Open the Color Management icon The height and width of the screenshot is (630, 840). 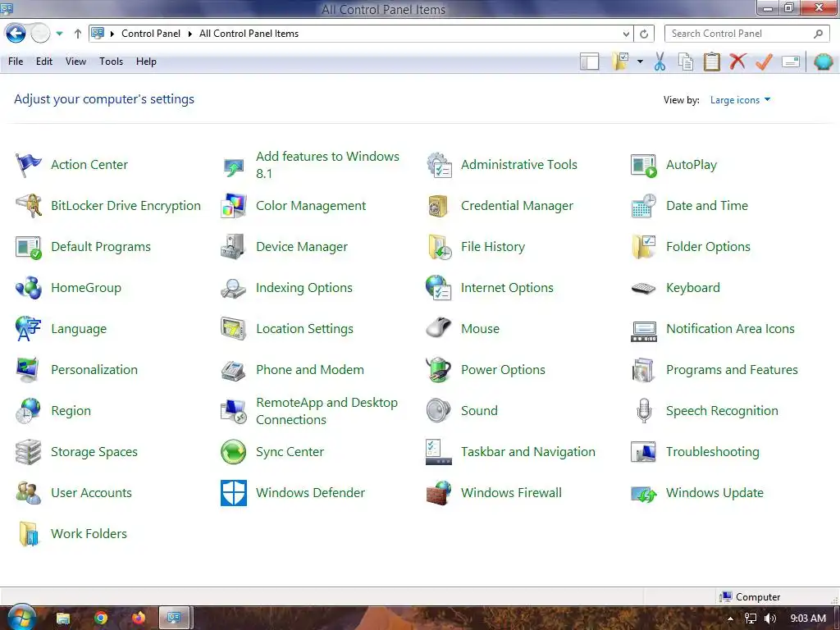pyautogui.click(x=234, y=206)
